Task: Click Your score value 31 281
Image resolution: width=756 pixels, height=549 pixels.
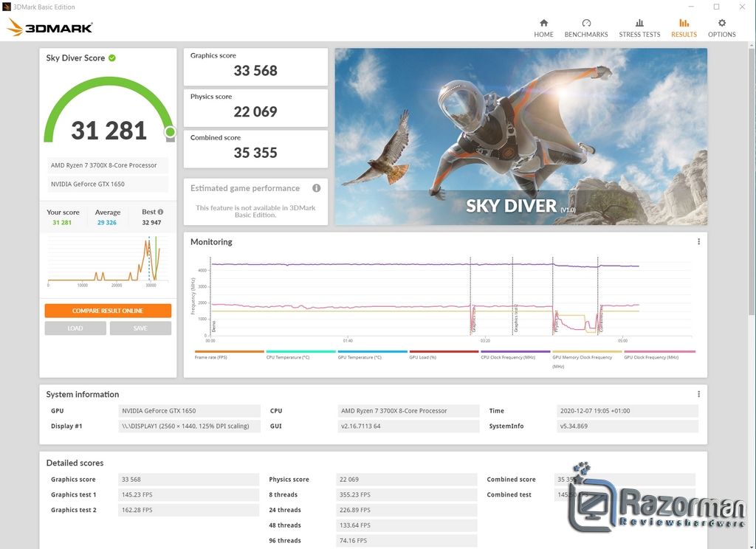Action: tap(62, 223)
